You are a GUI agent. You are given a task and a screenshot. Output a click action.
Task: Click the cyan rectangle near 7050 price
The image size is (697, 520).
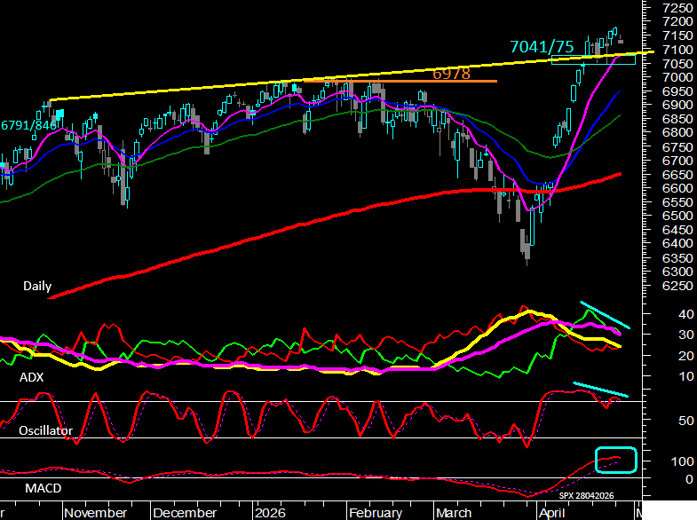593,61
